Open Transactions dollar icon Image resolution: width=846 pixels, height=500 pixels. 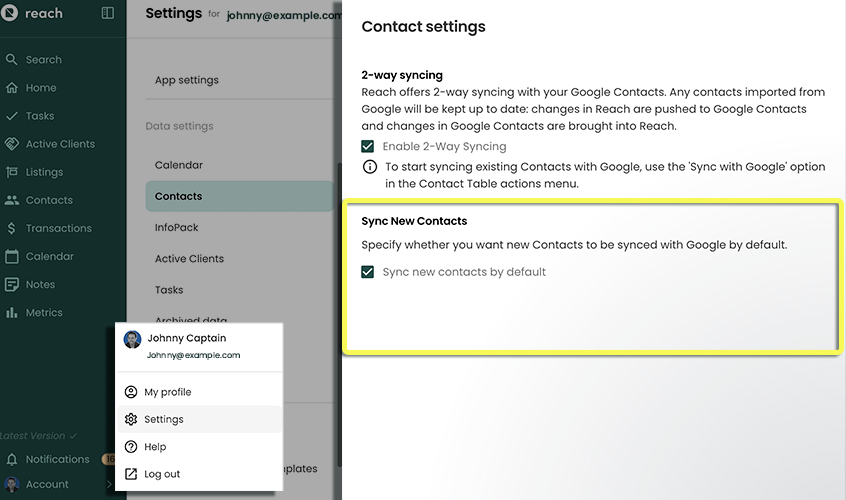pos(12,228)
